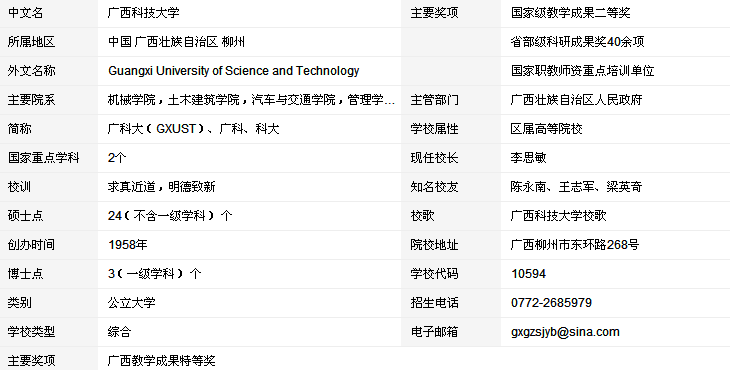Click the email gxgzsjyb@sina.com

coord(565,332)
